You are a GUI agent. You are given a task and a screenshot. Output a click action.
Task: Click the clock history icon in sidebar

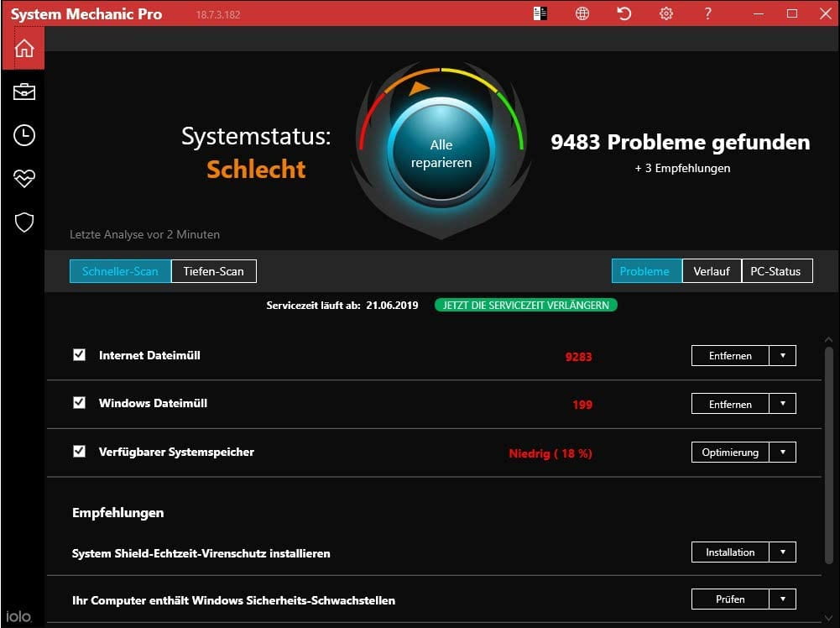[23, 134]
